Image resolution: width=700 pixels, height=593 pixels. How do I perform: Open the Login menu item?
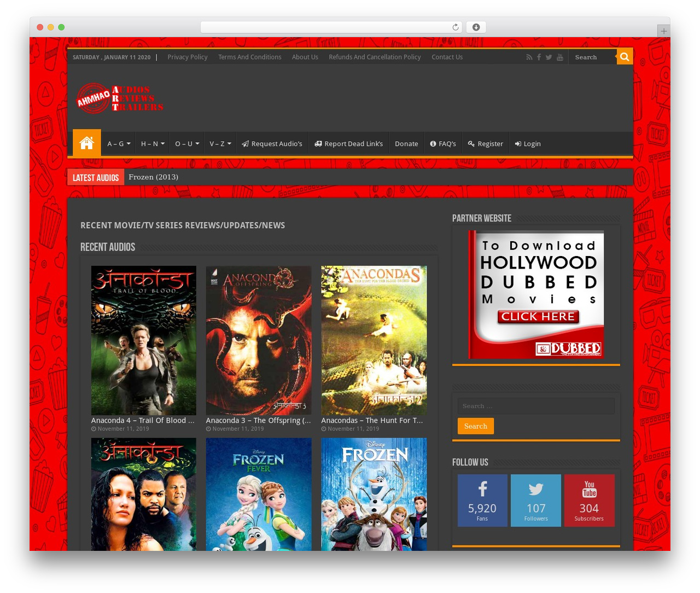tap(528, 144)
